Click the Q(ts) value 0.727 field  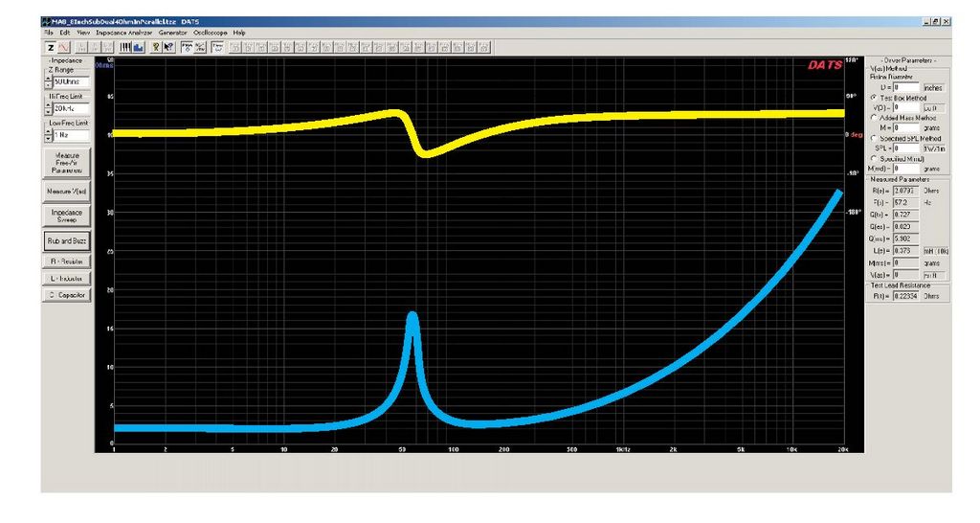(905, 215)
